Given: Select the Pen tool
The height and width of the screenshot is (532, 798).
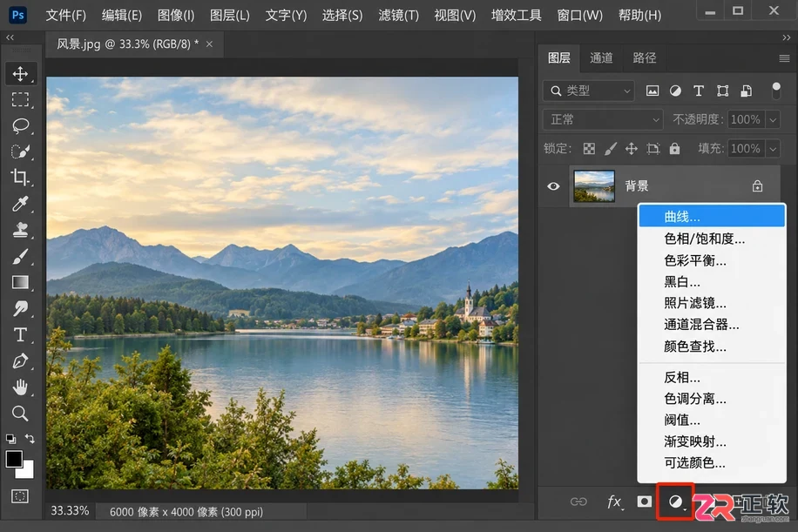Looking at the screenshot, I should (20, 361).
